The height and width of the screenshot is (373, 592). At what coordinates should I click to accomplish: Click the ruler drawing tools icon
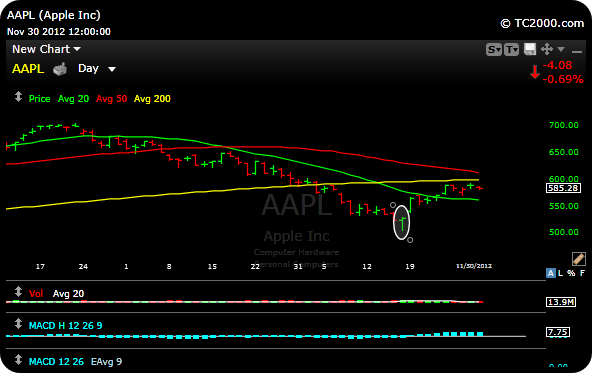pos(578,259)
